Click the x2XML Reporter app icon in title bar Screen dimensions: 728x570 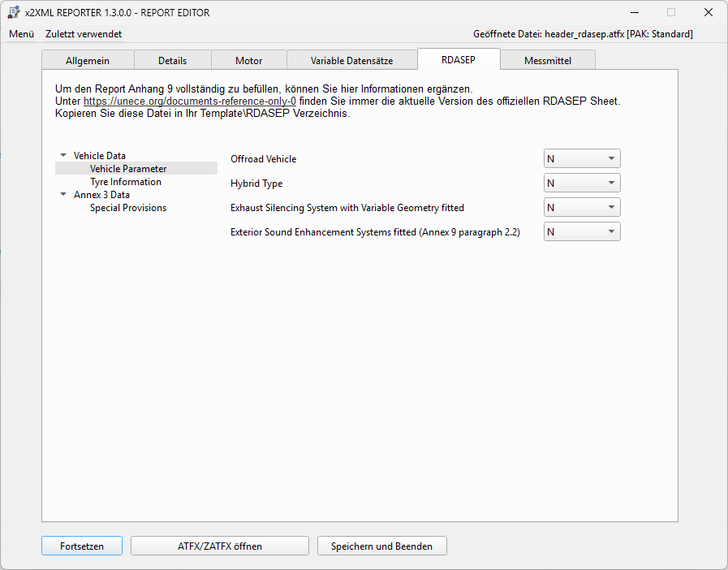(x=14, y=12)
